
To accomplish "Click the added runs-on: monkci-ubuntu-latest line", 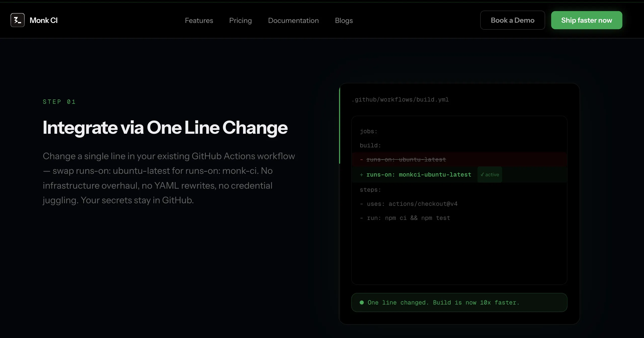I will [x=459, y=175].
